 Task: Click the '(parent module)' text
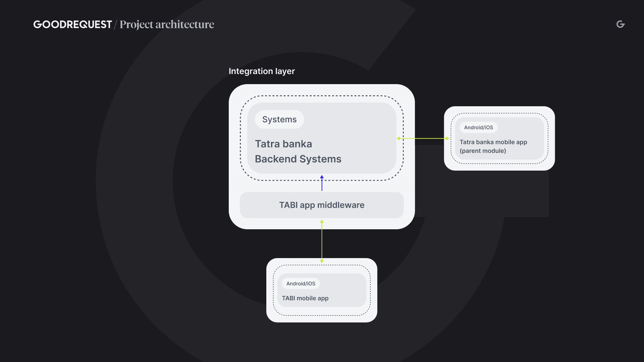coord(483,151)
